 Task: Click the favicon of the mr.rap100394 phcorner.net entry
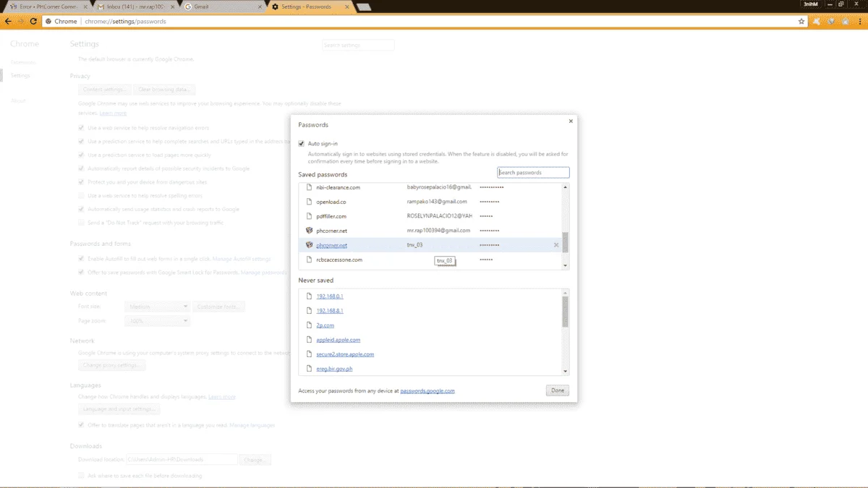click(310, 231)
